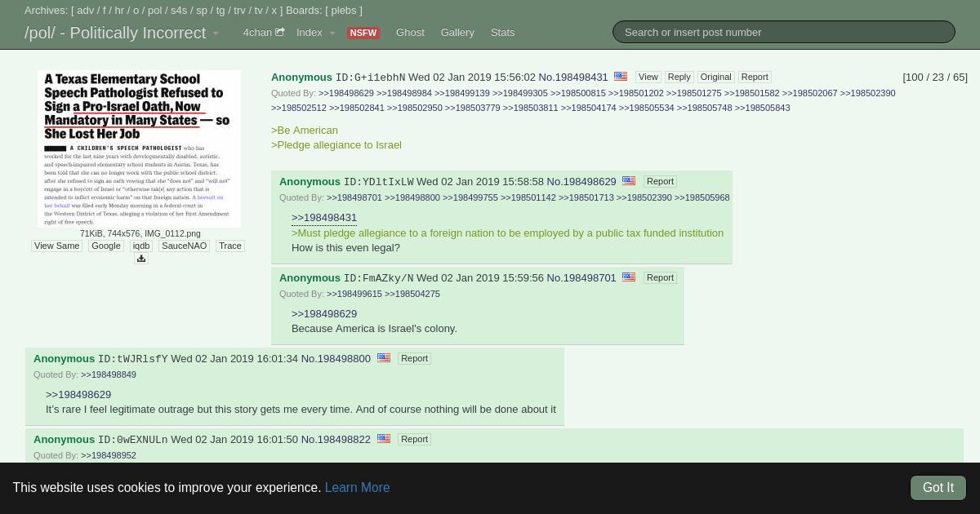The width and height of the screenshot is (980, 514).
Task: Report post 198498822
Action: coord(414,439)
